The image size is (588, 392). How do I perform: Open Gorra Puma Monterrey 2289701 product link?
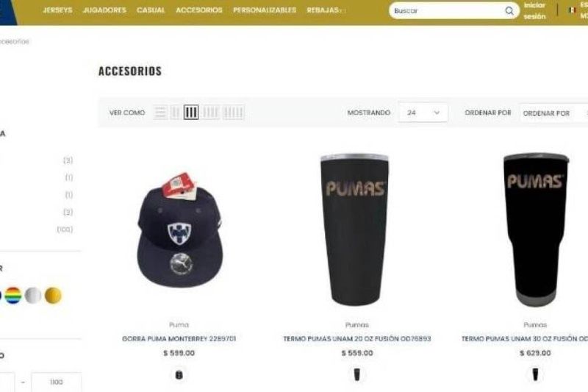[x=179, y=339]
